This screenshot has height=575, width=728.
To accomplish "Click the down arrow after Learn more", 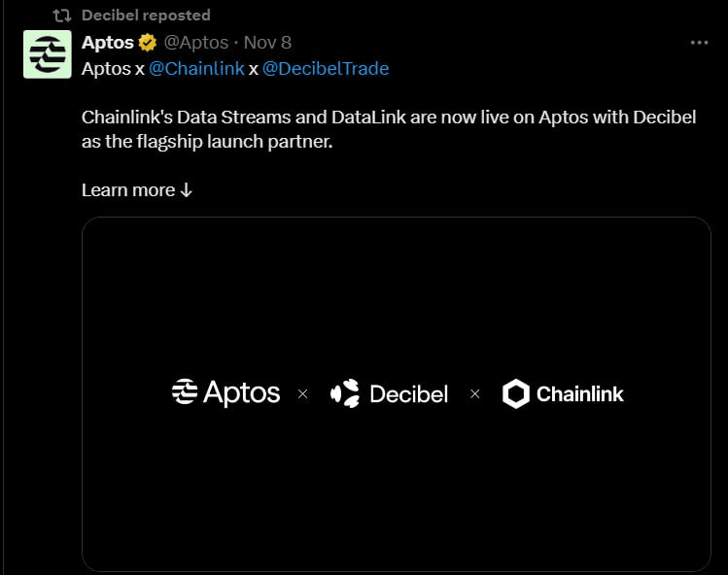I will (187, 190).
